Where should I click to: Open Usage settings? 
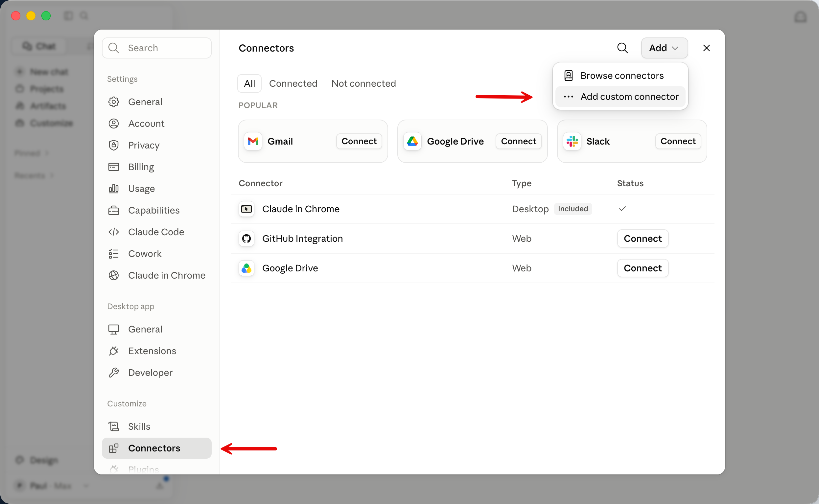tap(157, 189)
